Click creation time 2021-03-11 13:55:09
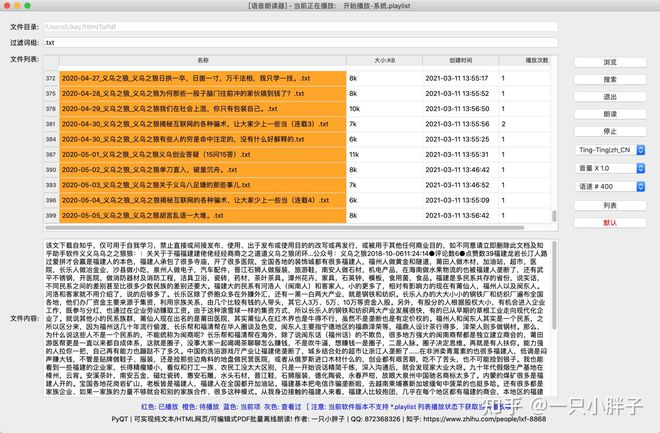This screenshot has height=433, width=660. pyautogui.click(x=460, y=200)
